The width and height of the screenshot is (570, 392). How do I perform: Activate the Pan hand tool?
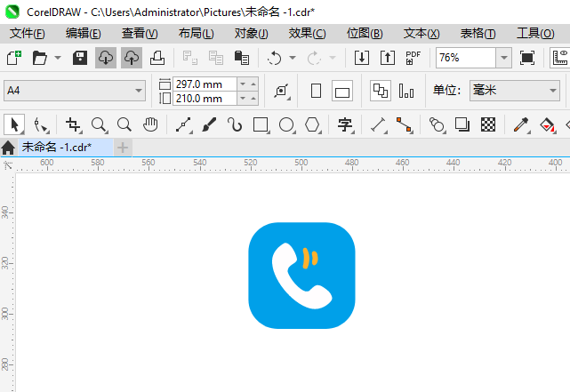click(x=150, y=124)
